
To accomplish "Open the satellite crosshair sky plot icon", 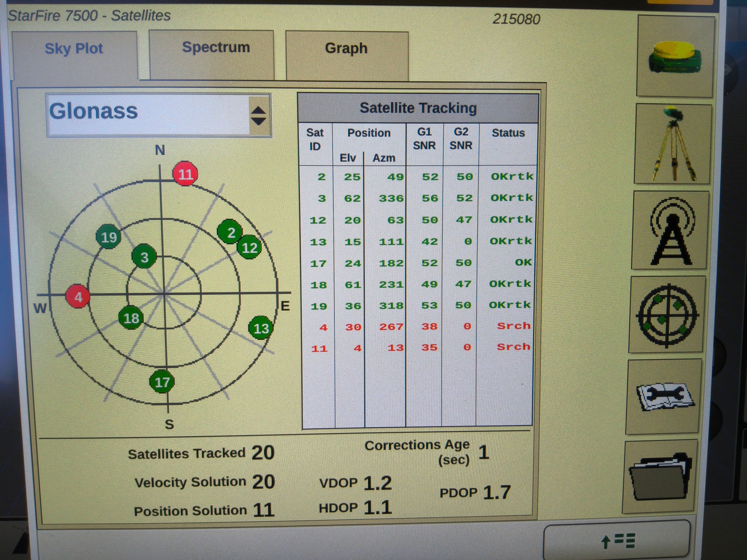I will point(667,315).
